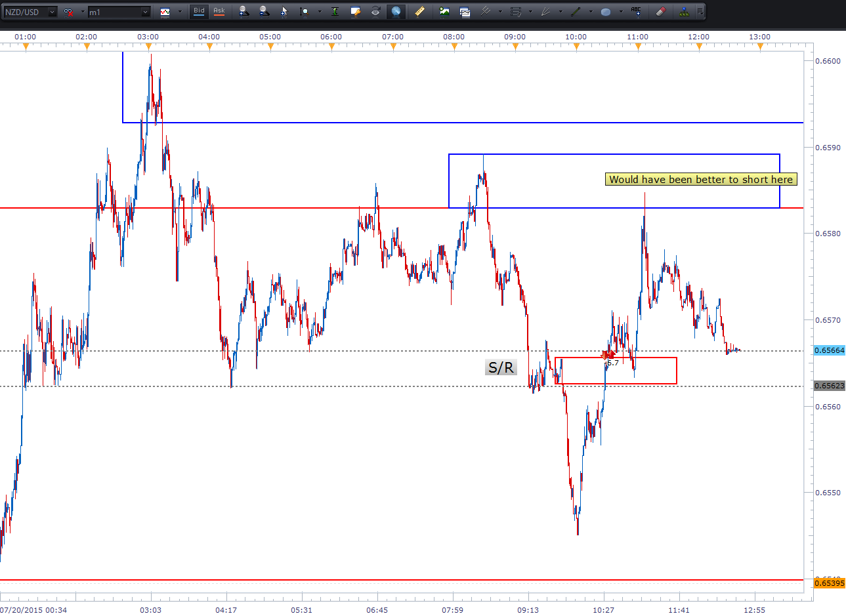The height and width of the screenshot is (616, 846).
Task: Select the line drawing tool
Action: click(x=576, y=11)
